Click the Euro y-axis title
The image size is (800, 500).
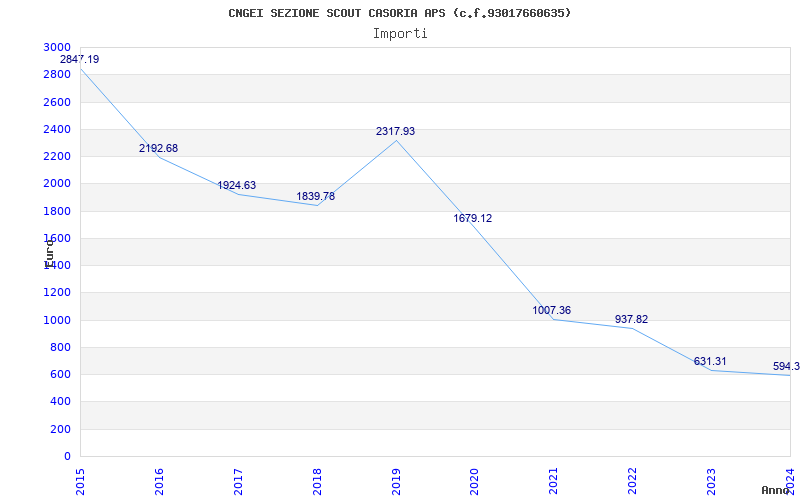(x=49, y=254)
